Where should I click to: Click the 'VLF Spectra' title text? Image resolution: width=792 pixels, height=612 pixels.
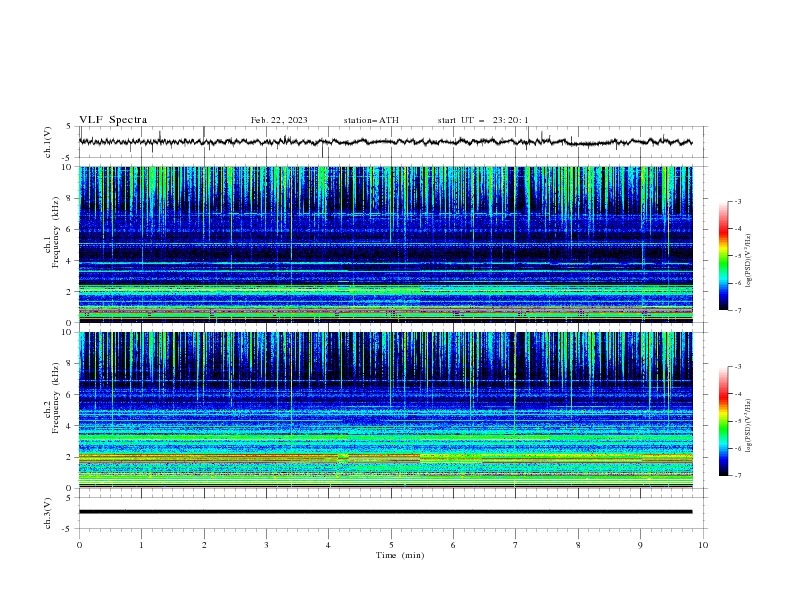[113, 120]
